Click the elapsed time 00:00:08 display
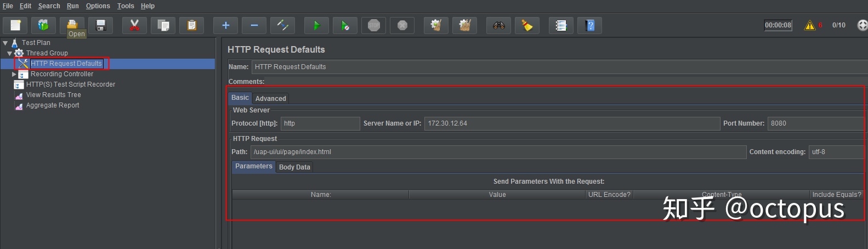This screenshot has height=249, width=868. pos(778,25)
